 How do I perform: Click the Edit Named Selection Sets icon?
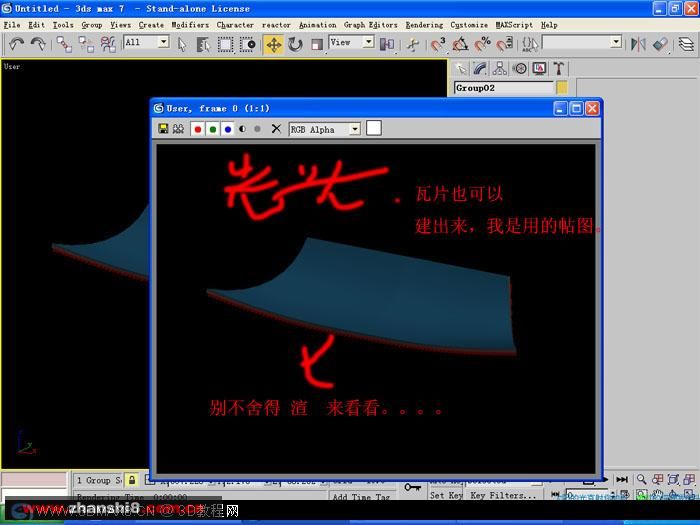[x=530, y=44]
